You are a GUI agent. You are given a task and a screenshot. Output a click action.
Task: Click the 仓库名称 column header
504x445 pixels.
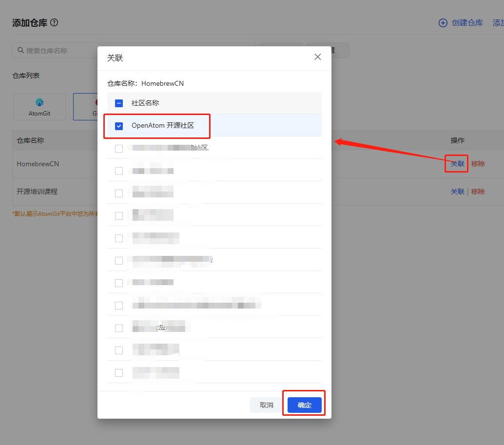(30, 140)
